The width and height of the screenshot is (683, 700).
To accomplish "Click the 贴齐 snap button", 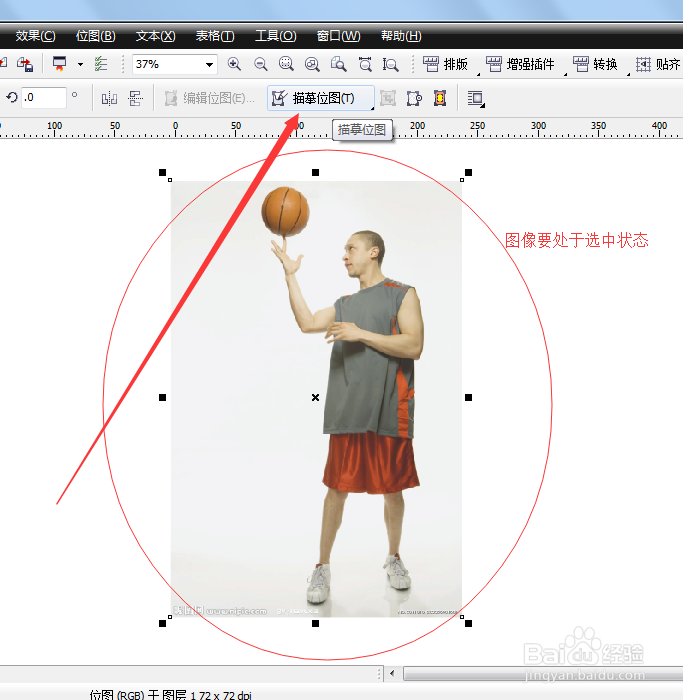I will click(658, 64).
